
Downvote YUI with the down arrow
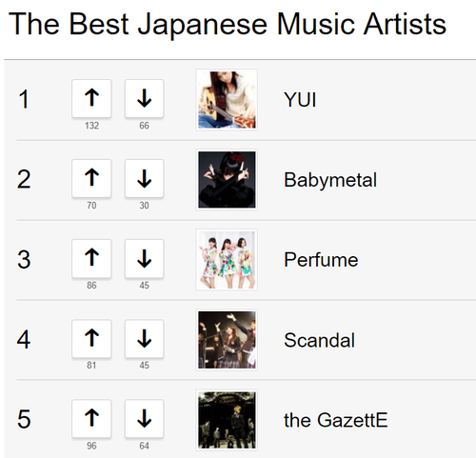coord(144,98)
